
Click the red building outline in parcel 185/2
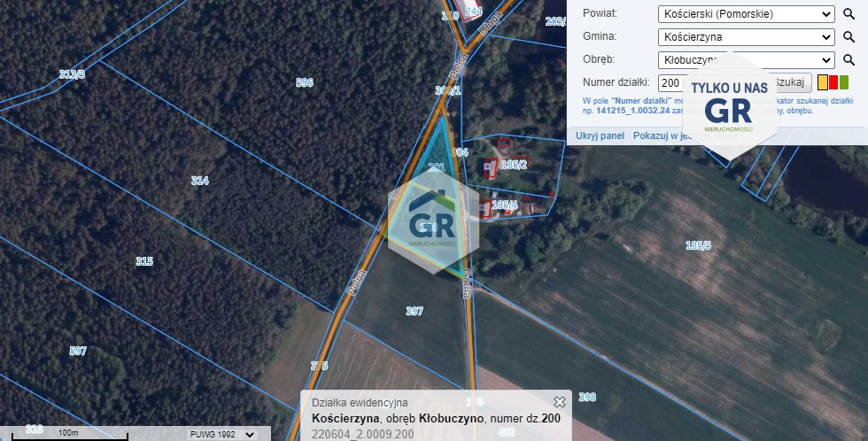pos(491,167)
